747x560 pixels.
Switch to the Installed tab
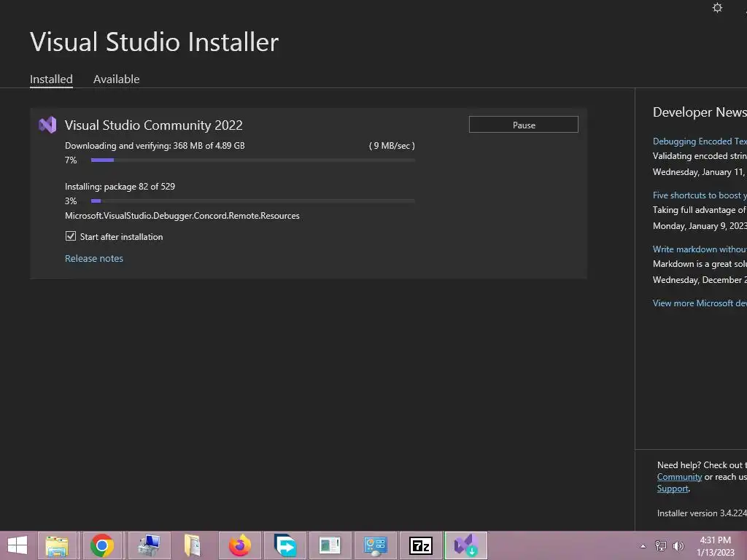[52, 79]
